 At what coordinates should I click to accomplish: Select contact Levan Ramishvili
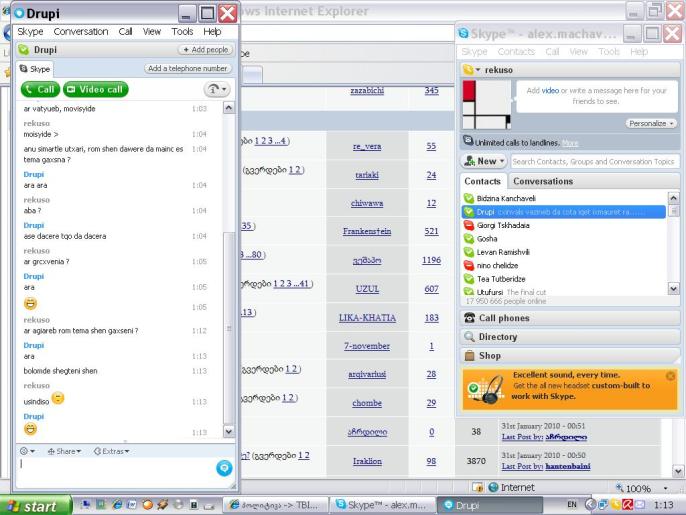[564, 252]
